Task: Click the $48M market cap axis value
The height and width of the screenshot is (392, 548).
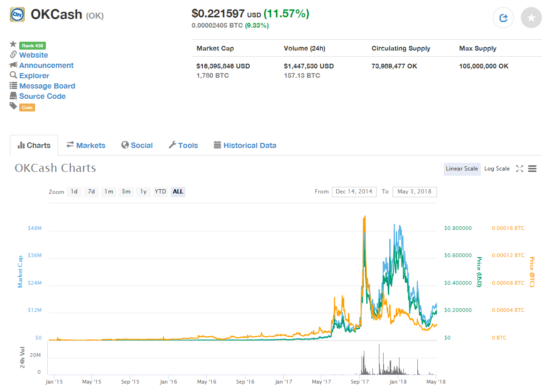Action: tap(35, 228)
